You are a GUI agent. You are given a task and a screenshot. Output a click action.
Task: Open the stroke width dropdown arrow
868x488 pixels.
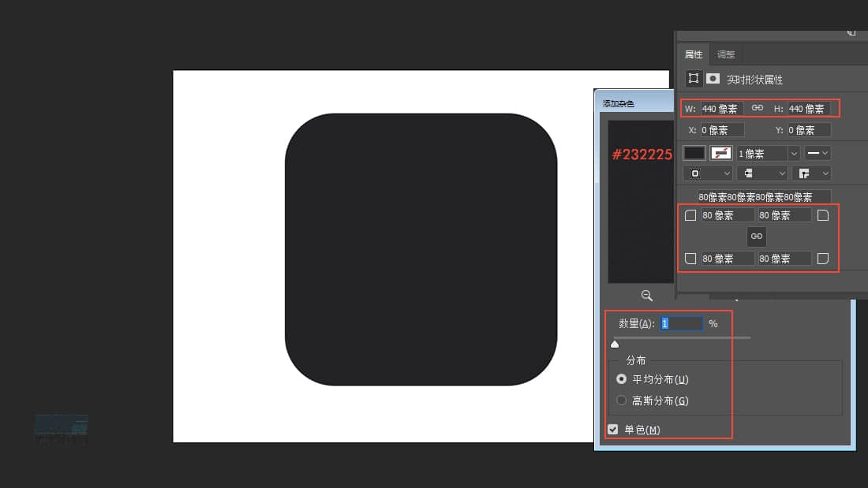coord(794,153)
